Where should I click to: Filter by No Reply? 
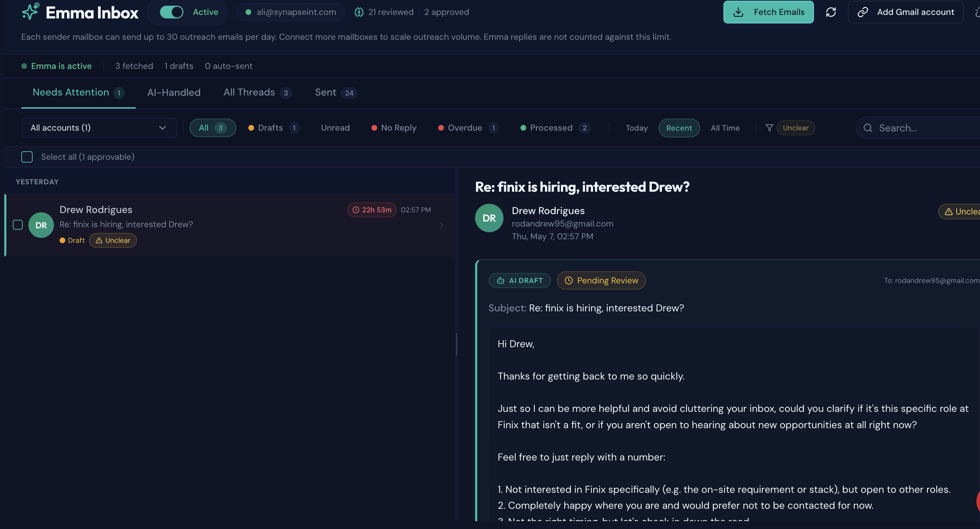[394, 128]
